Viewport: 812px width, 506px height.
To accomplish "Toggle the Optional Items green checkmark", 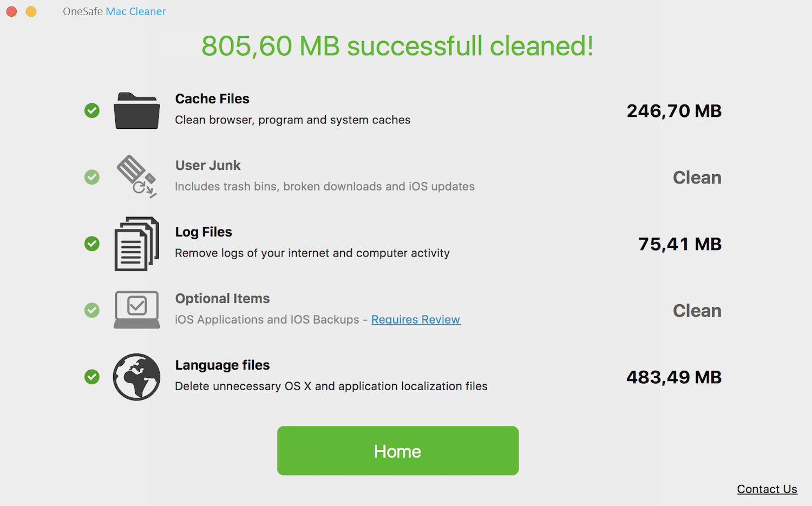I will point(92,310).
